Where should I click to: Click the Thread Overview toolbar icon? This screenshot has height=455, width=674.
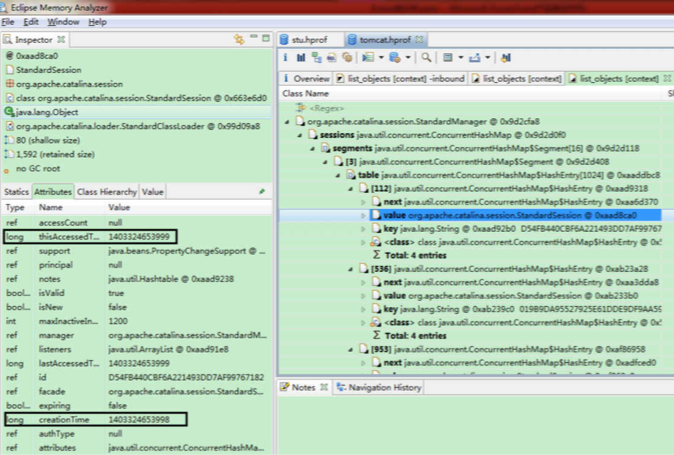pos(344,58)
